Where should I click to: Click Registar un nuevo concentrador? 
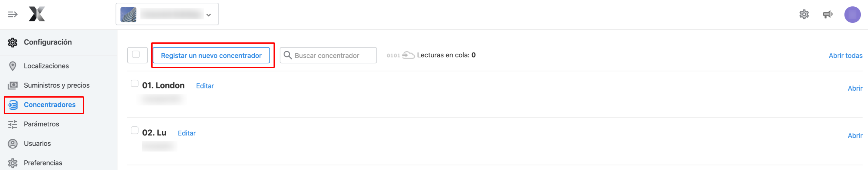[211, 55]
